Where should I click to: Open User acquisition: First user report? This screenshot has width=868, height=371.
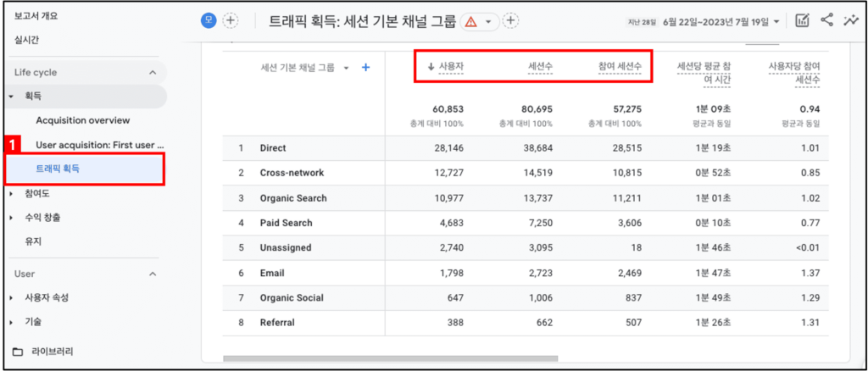100,145
